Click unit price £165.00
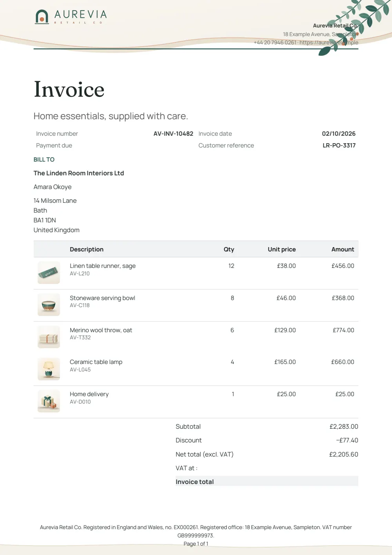Image resolution: width=392 pixels, height=555 pixels. click(x=285, y=362)
